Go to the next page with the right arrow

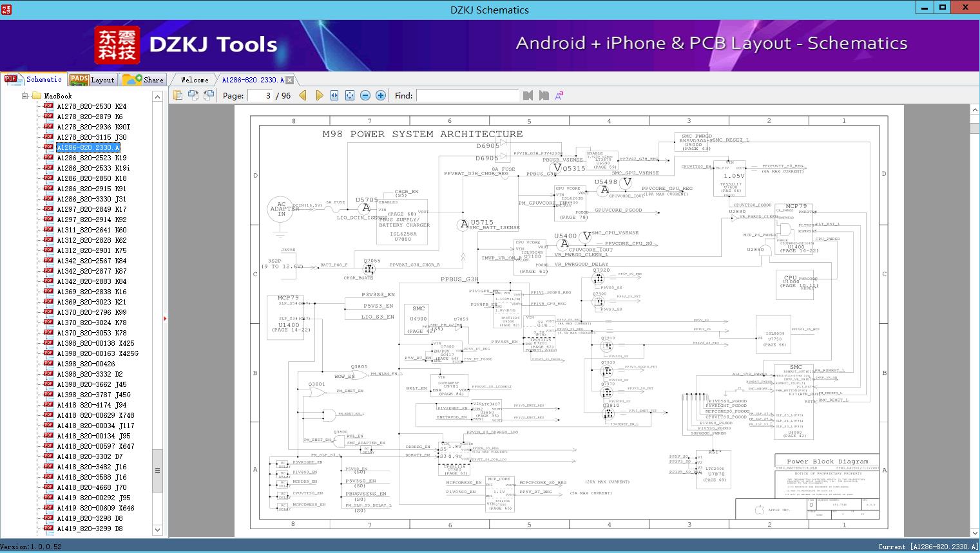point(320,95)
